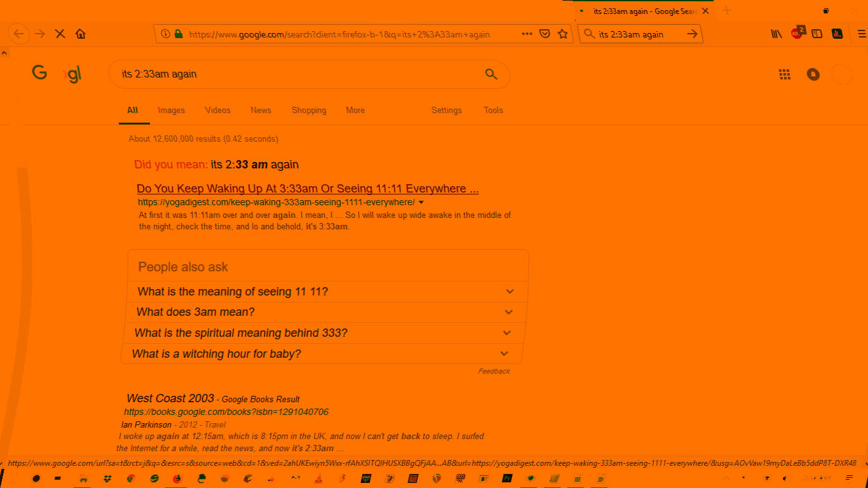Expand "What is the meaning of seeing 11 11?"
Image resolution: width=868 pixels, height=488 pixels.
pyautogui.click(x=510, y=292)
